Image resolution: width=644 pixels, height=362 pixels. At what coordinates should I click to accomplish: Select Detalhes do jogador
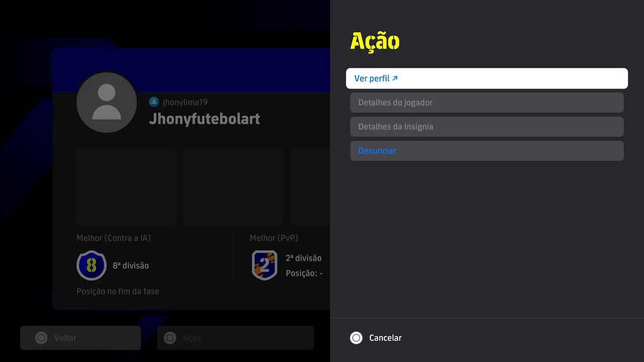click(487, 103)
